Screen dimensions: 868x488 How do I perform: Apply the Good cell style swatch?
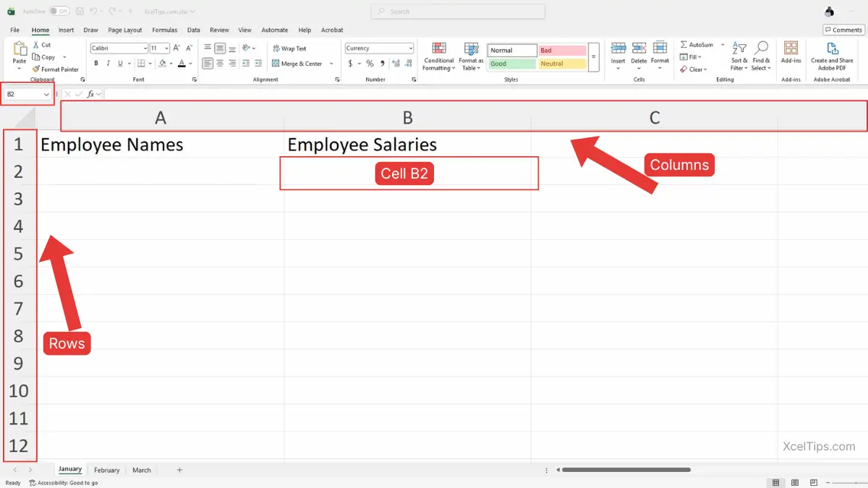pos(511,64)
